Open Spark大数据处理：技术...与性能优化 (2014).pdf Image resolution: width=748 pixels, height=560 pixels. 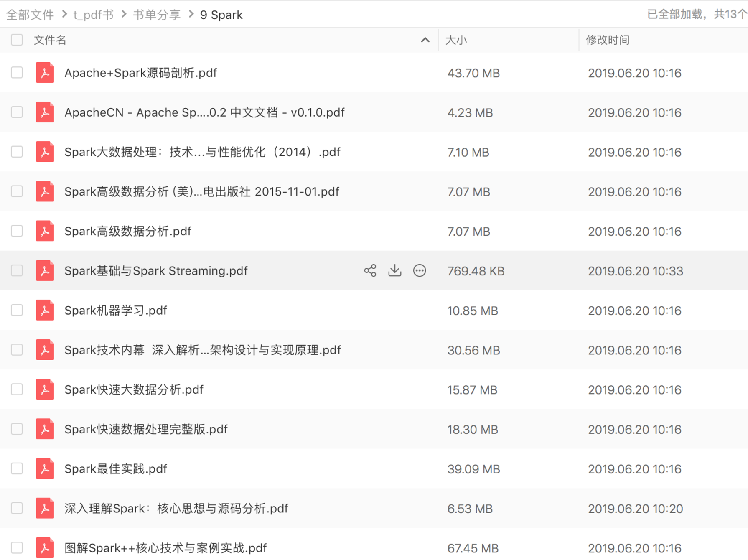(x=203, y=152)
